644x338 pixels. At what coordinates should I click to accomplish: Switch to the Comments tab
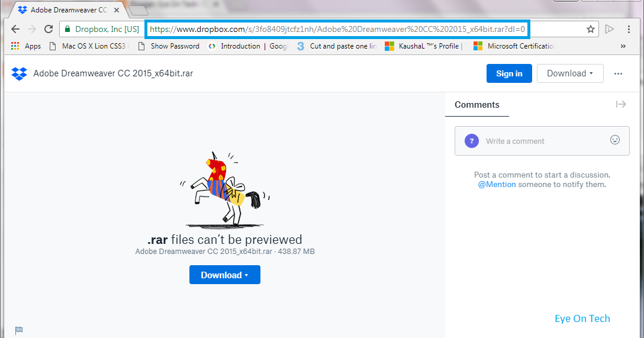[x=477, y=105]
